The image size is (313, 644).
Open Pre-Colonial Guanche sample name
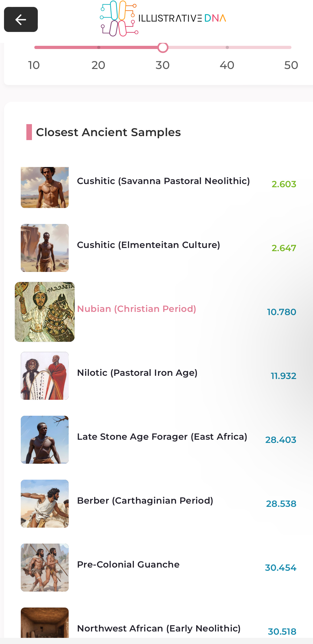tap(128, 565)
